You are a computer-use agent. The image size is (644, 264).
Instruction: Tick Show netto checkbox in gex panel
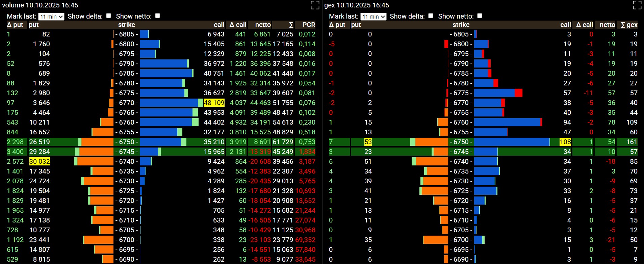[x=480, y=16]
